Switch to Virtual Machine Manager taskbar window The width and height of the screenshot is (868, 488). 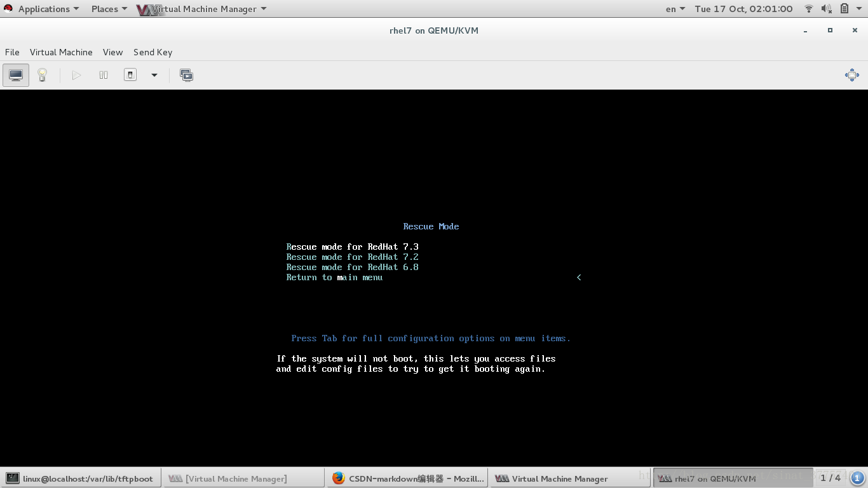coord(571,478)
